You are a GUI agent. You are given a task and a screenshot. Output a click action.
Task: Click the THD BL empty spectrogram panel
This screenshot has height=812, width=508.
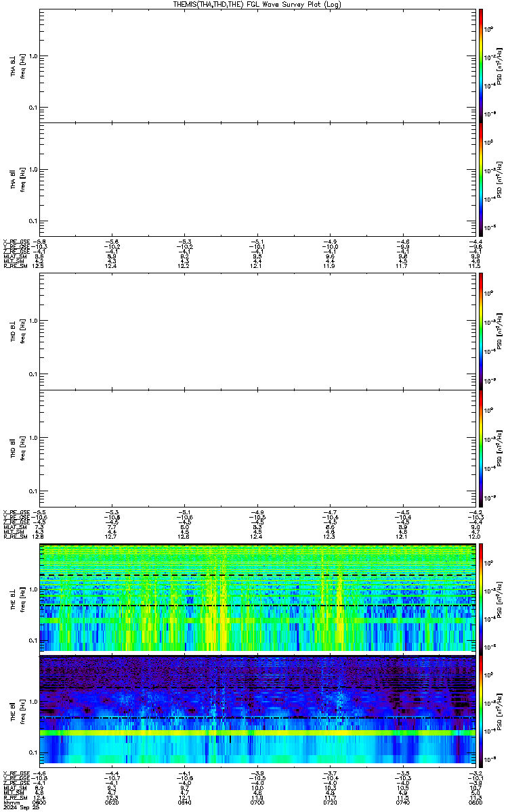[x=257, y=331]
